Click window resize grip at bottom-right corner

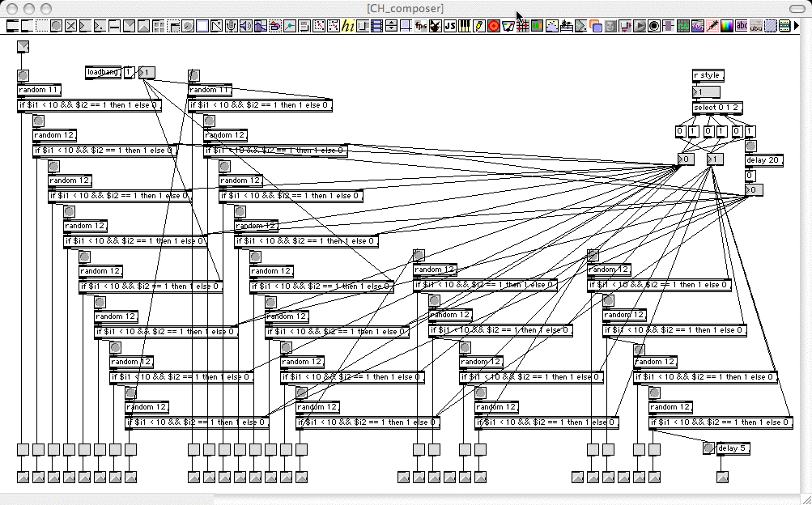click(x=806, y=499)
